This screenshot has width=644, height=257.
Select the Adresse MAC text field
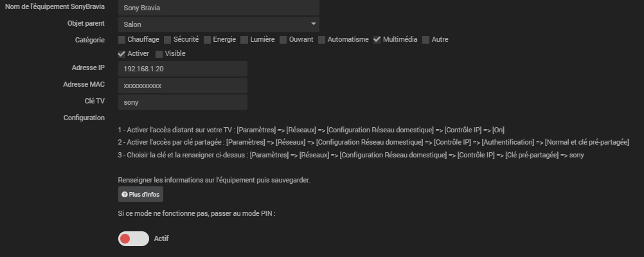click(x=183, y=85)
